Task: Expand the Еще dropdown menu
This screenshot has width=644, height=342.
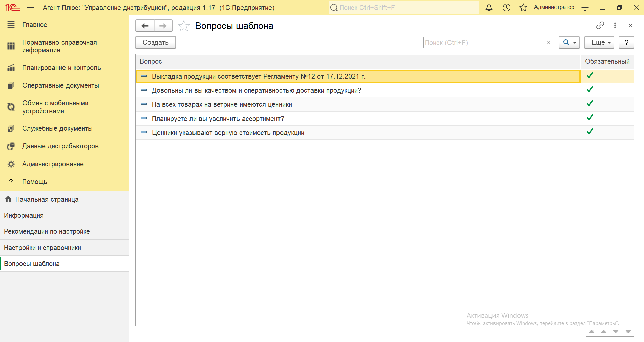Action: point(601,43)
